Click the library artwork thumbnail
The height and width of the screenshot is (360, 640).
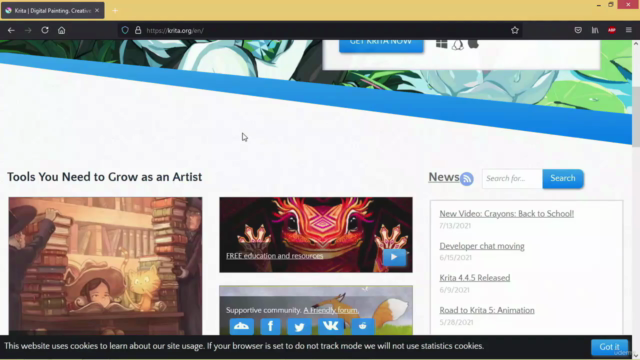(x=105, y=266)
